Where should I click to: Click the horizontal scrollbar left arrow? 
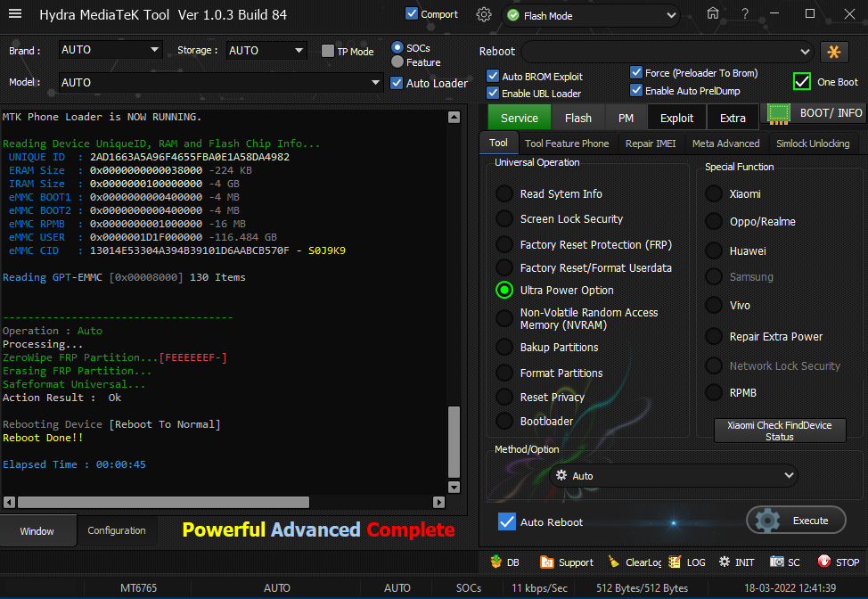tap(10, 502)
